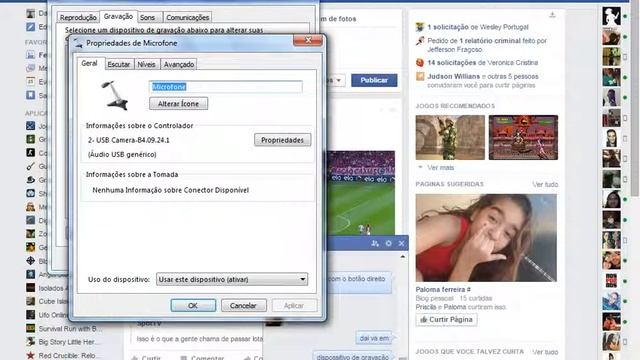The width and height of the screenshot is (640, 360).
Task: Click the Cancelar button
Action: [243, 305]
